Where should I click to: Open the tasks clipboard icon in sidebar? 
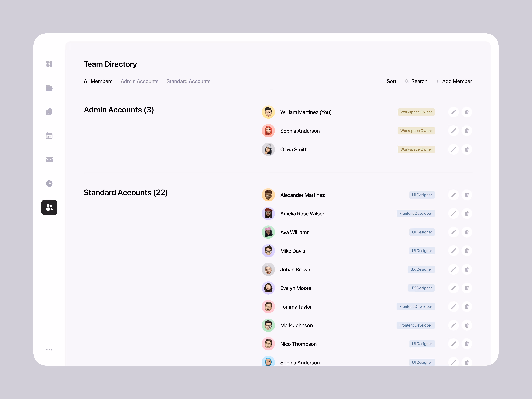point(49,111)
